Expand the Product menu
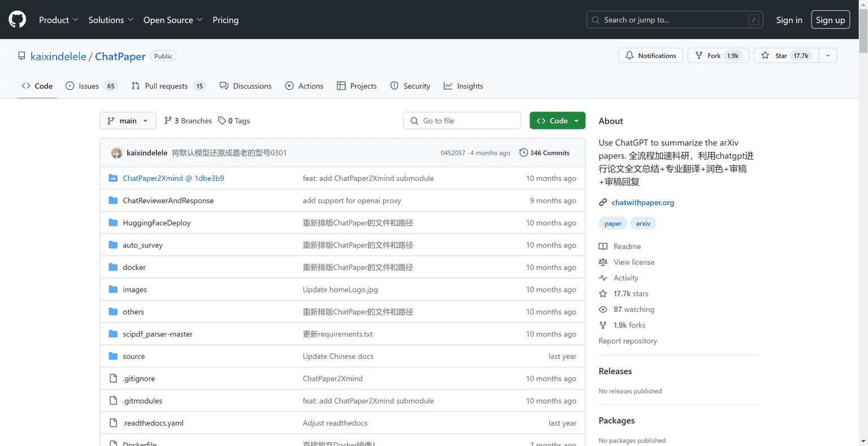868x446 pixels. click(x=59, y=20)
